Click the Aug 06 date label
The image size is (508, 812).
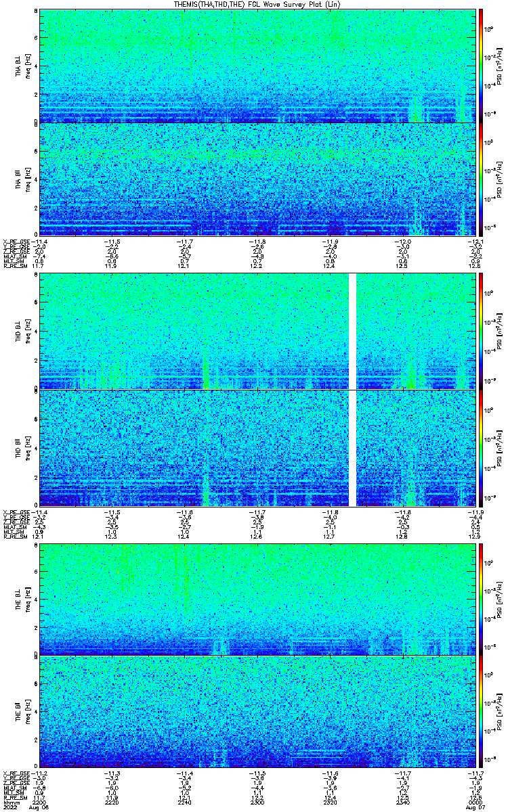point(41,808)
